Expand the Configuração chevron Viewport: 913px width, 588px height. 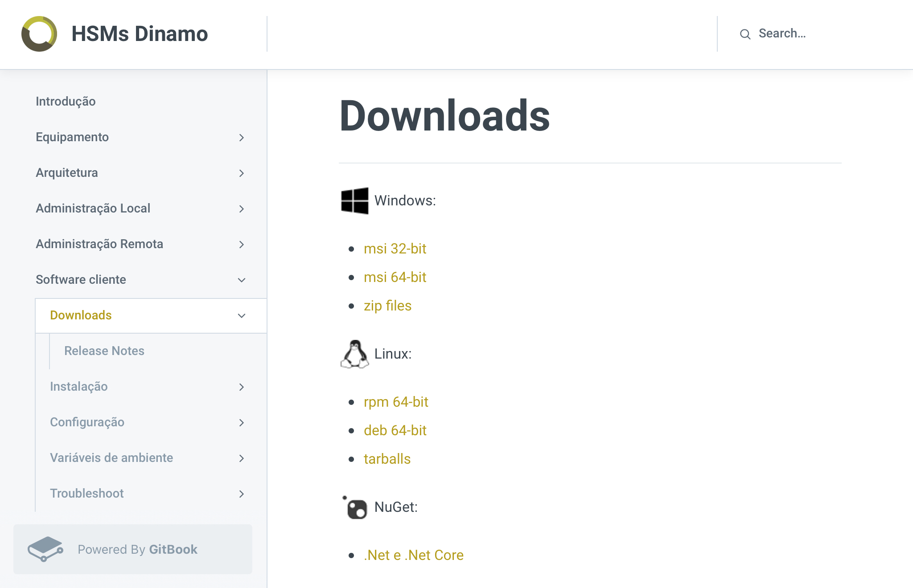[242, 423]
